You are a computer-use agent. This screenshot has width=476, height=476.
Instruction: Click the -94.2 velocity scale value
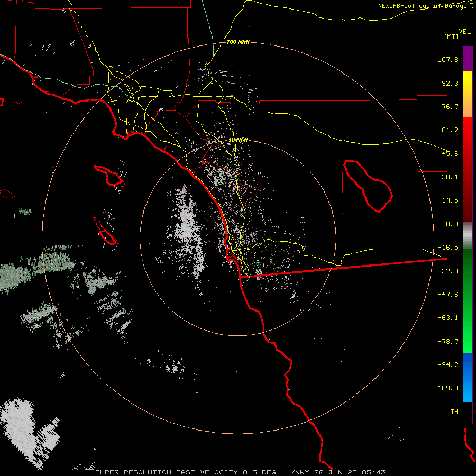tap(448, 365)
